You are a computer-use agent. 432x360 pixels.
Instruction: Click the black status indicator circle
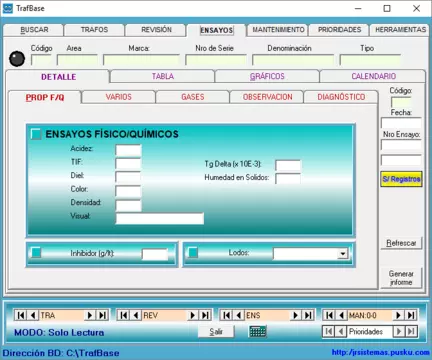click(17, 59)
